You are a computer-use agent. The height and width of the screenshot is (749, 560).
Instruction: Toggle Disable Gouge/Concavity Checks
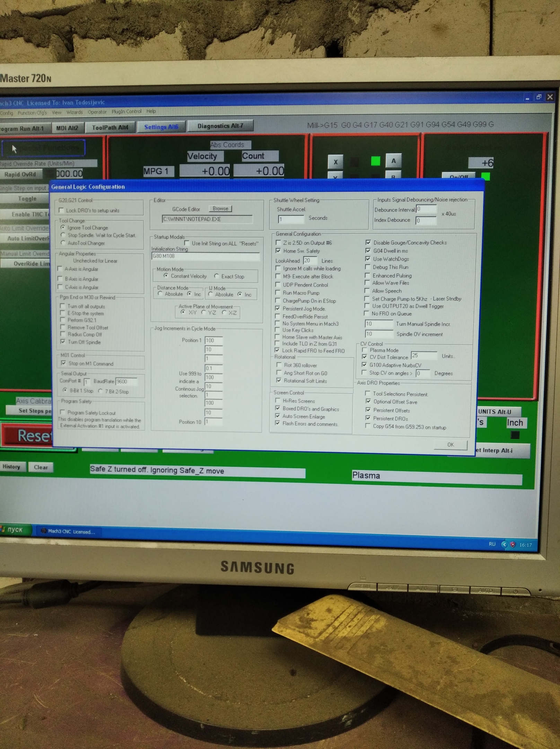point(368,242)
